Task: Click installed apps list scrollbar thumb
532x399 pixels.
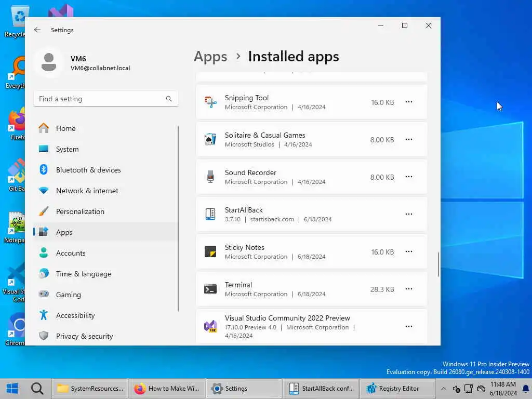Action: (x=438, y=264)
